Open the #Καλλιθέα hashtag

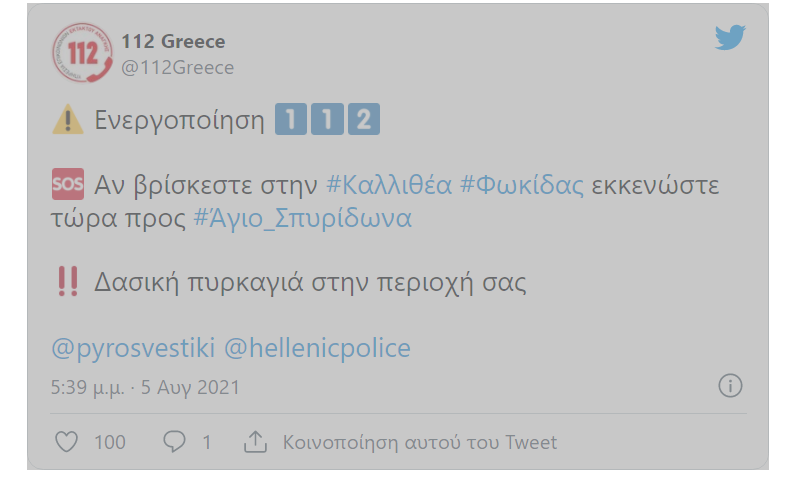click(x=389, y=186)
